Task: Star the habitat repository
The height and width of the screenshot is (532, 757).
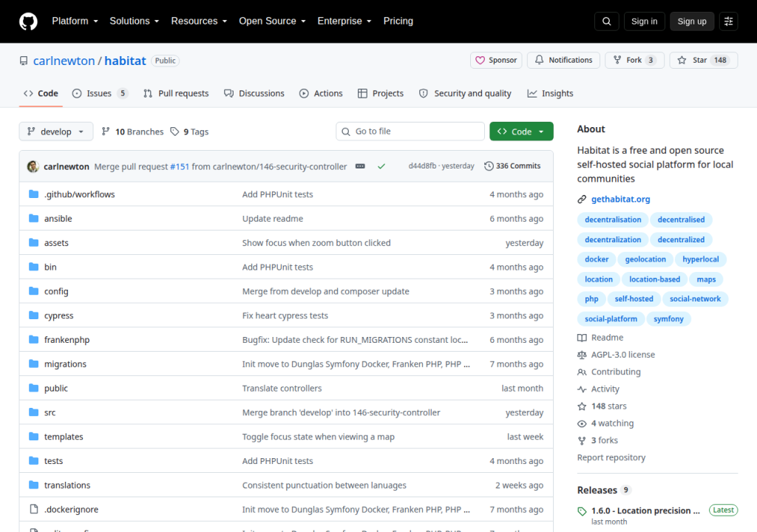Action: point(704,61)
